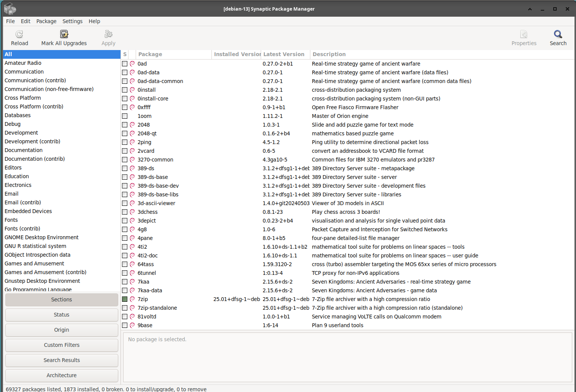Screen dimensions: 576x392
Task: Toggle the installed checkbox for 7zip
Action: coord(125,299)
